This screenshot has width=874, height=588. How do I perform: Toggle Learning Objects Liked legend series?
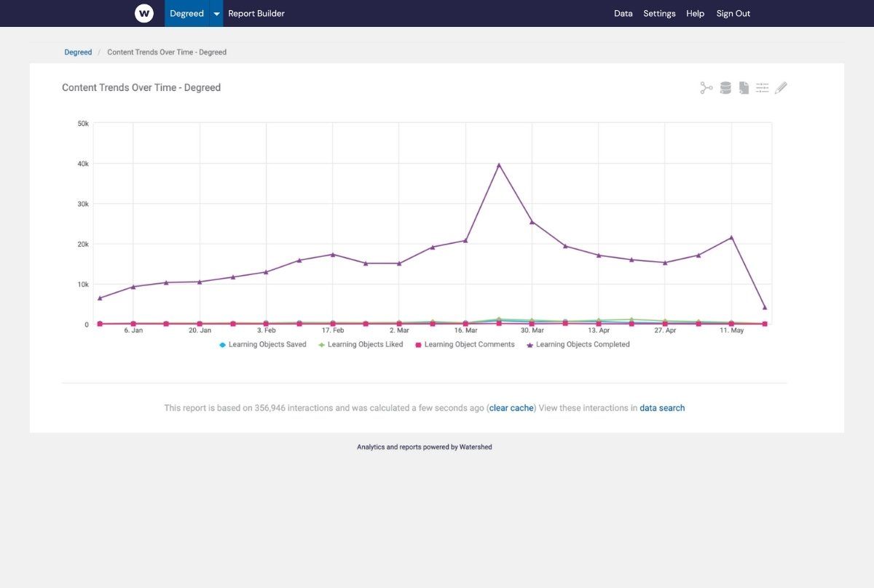(x=361, y=344)
